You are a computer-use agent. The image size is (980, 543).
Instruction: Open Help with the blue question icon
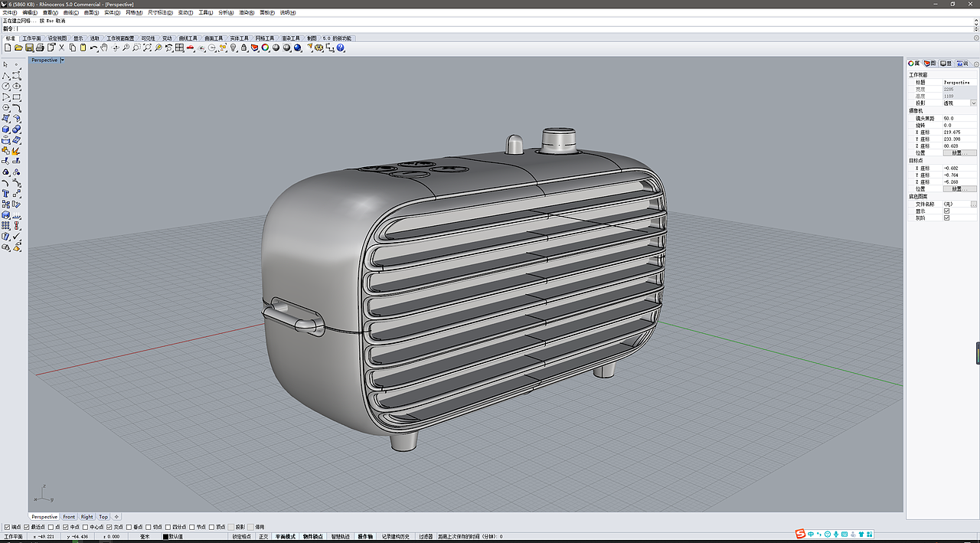point(340,47)
